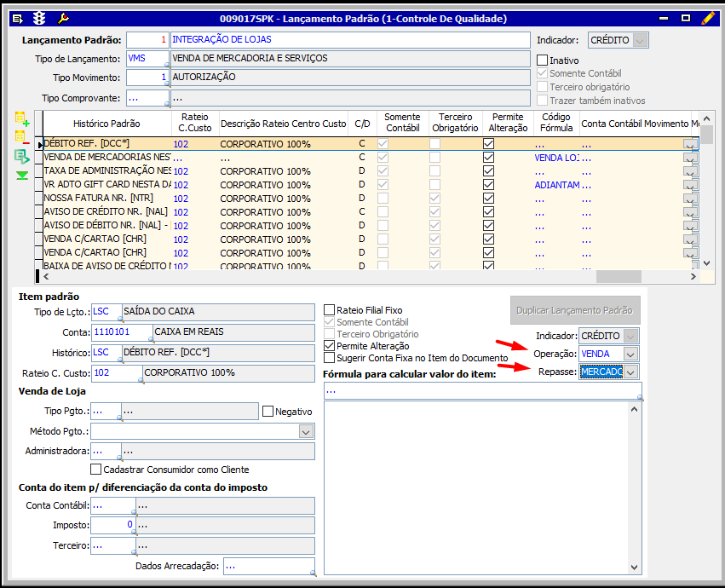Toggle the Negativo checkbox
The width and height of the screenshot is (725, 588).
268,412
